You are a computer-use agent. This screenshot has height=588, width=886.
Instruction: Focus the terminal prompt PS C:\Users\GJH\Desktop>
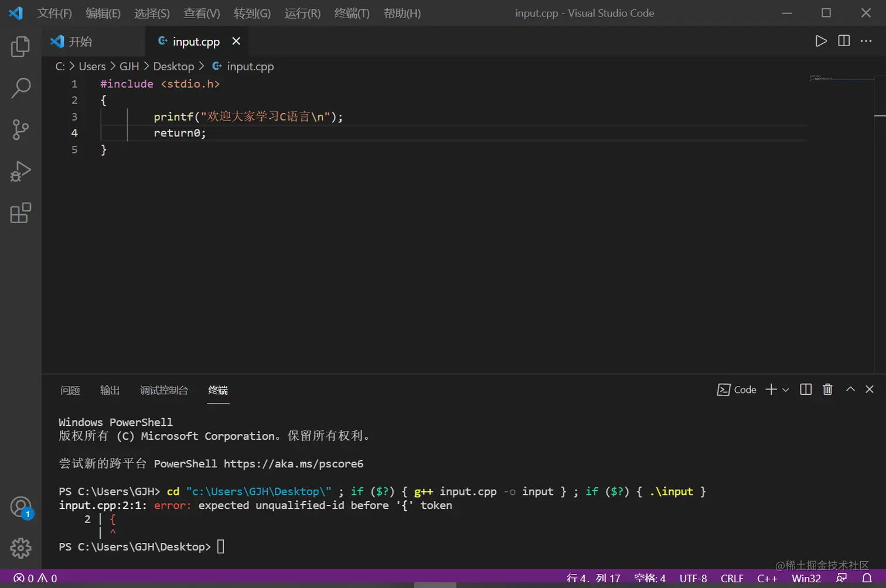coord(135,546)
